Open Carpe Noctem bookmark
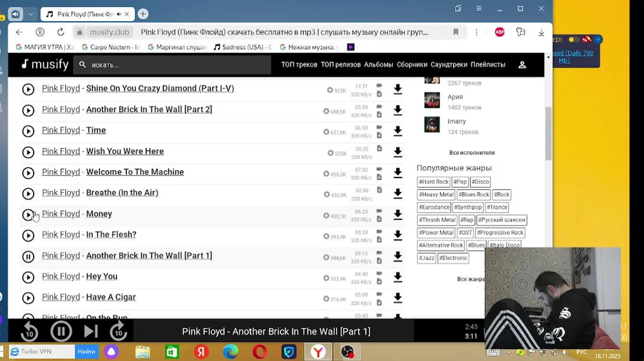This screenshot has width=644, height=361. point(110,47)
